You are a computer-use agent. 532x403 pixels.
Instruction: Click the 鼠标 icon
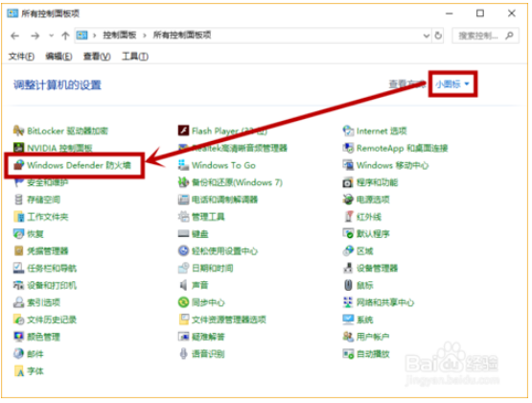[x=348, y=285]
